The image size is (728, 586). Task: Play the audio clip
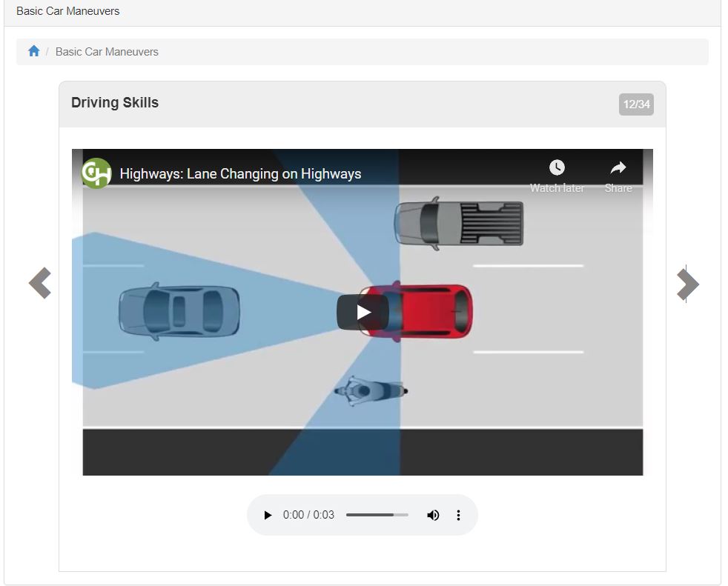click(268, 515)
